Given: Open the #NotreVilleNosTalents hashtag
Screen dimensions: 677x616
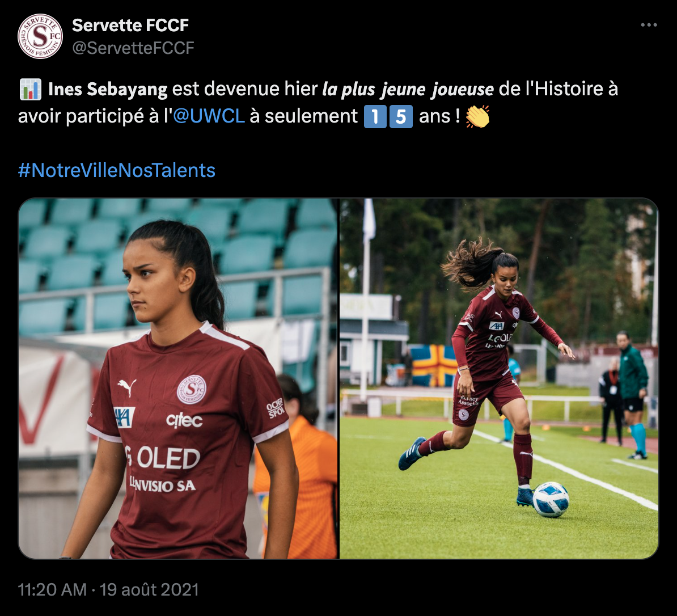Looking at the screenshot, I should coord(117,170).
